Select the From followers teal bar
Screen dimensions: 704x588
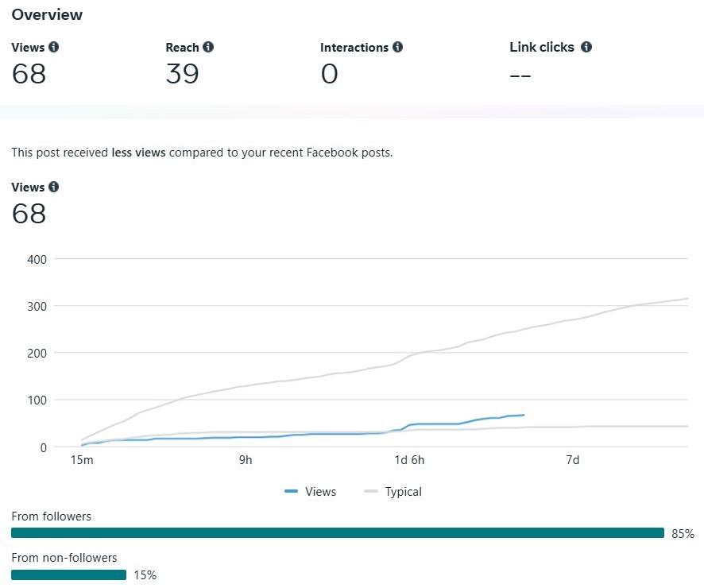pyautogui.click(x=337, y=533)
